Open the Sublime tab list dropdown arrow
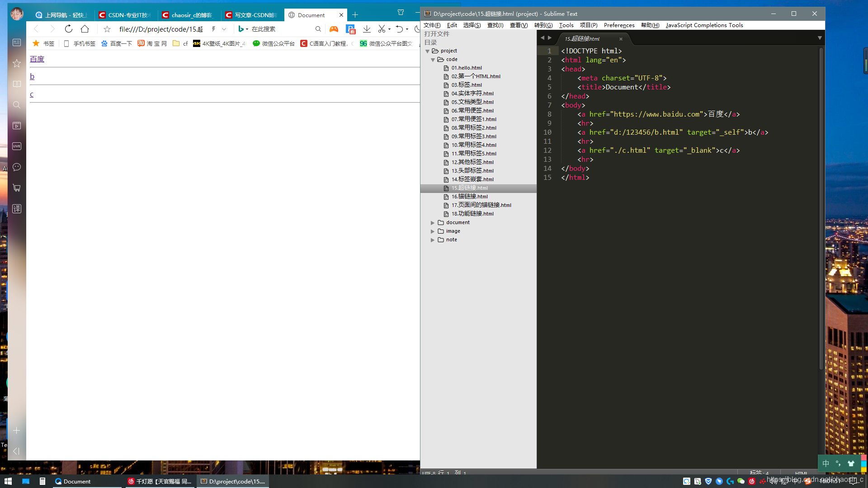Image resolution: width=868 pixels, height=488 pixels. pyautogui.click(x=820, y=38)
